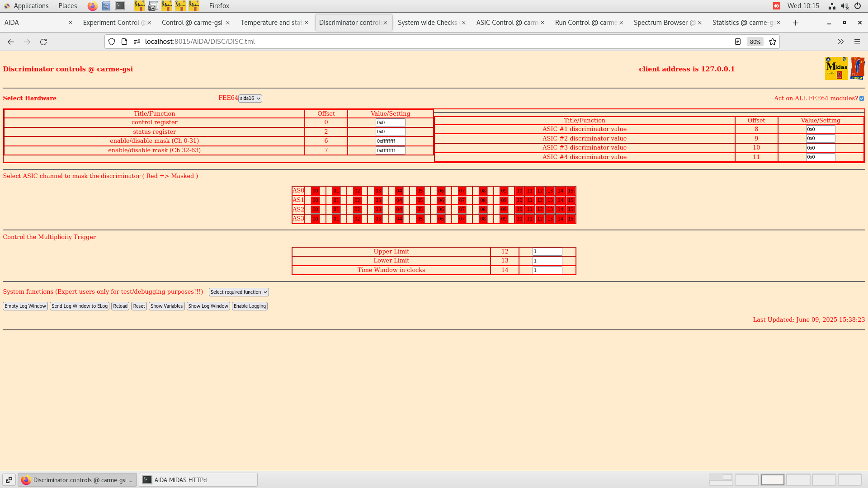Uncheck Act on ALL FEE64 modules checkbox
The height and width of the screenshot is (488, 868).
tap(862, 99)
